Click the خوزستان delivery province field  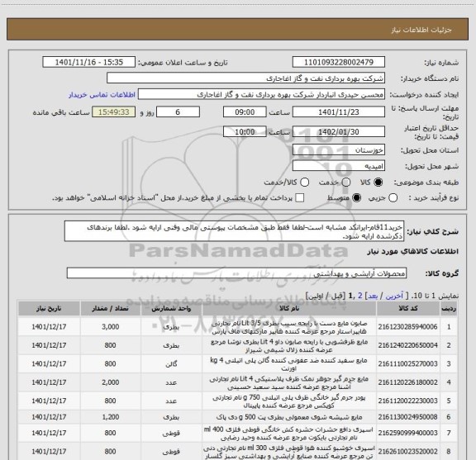click(x=339, y=150)
